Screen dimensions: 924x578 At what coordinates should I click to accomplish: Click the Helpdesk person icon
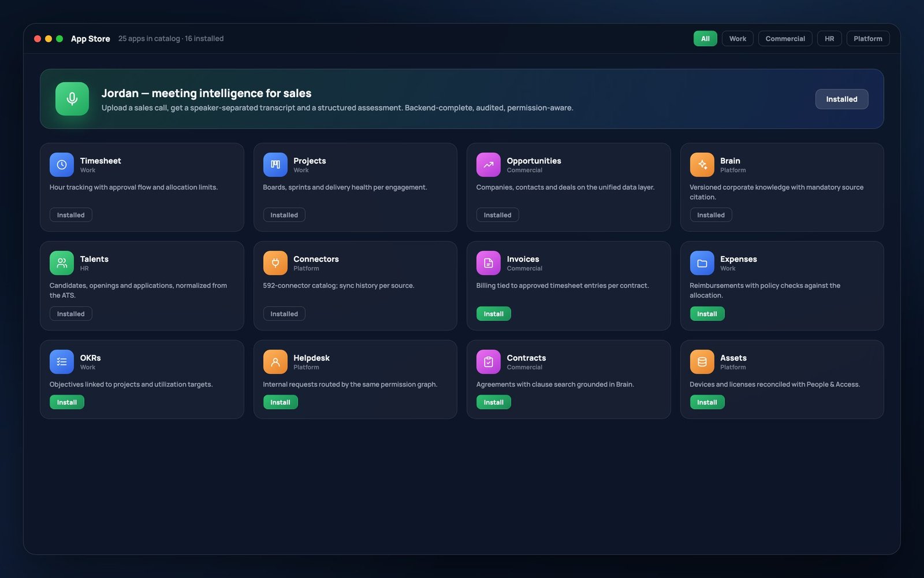pyautogui.click(x=275, y=362)
